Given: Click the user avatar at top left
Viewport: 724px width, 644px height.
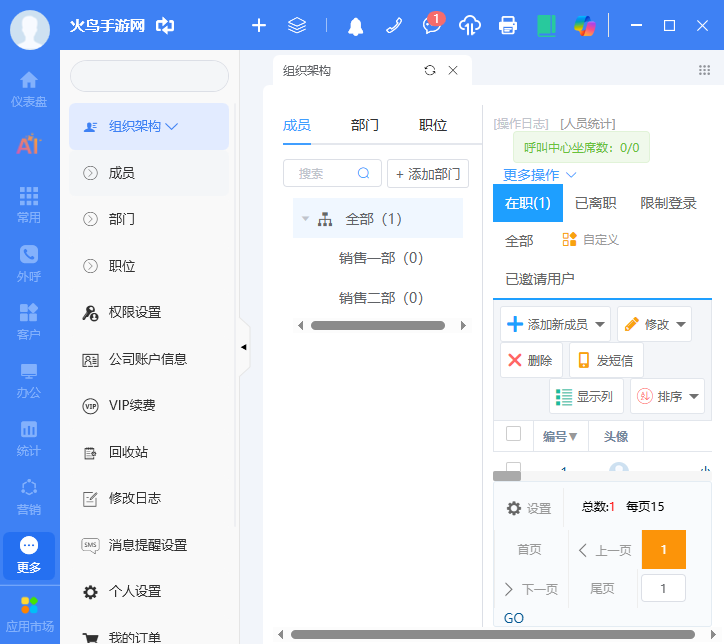Looking at the screenshot, I should 30,30.
